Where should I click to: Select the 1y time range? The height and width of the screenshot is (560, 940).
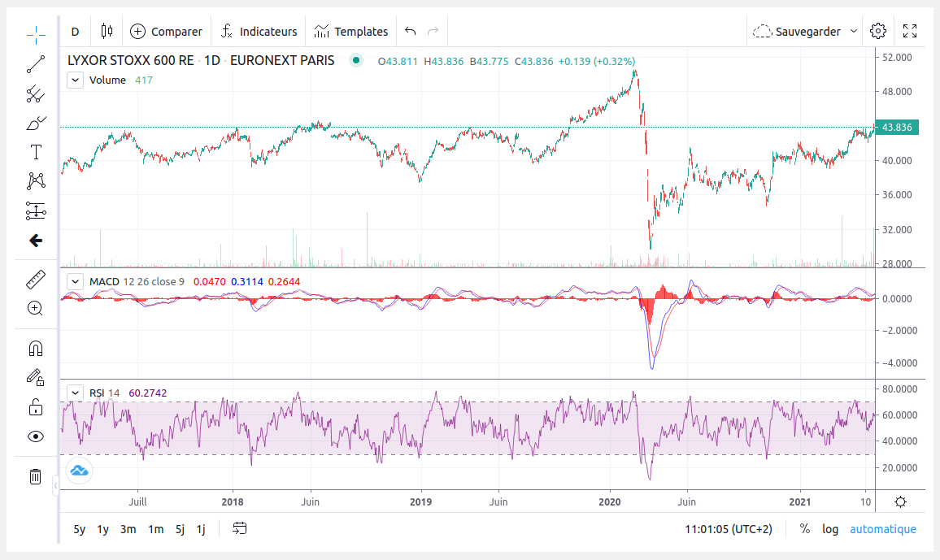(x=103, y=529)
